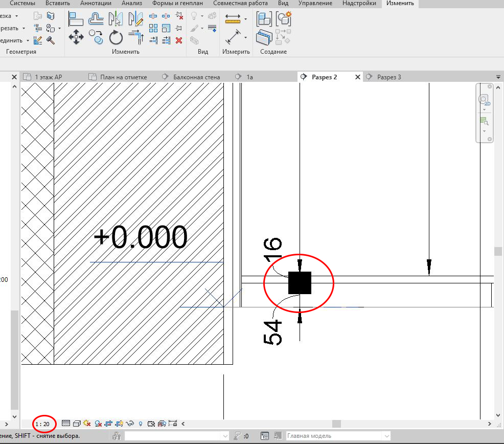Viewport: 504px width, 444px height.
Task: Click the Offset tool icon
Action: [x=96, y=20]
